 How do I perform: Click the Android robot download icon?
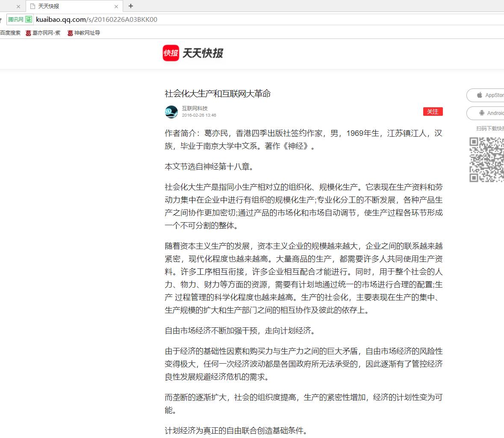coord(482,113)
